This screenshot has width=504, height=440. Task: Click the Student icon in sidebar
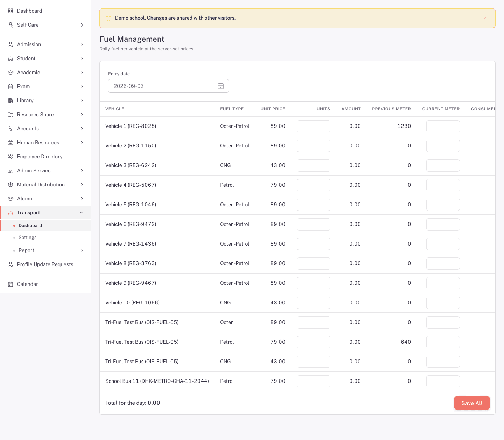pos(10,59)
